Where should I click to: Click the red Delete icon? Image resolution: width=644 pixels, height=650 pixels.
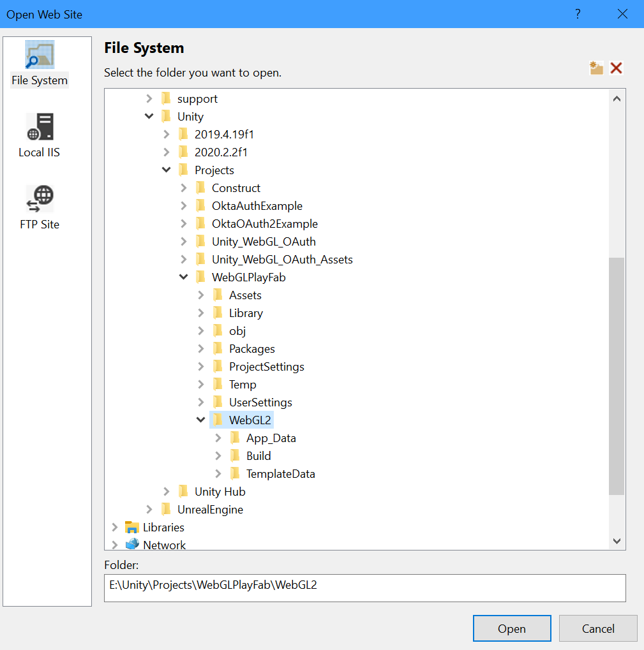(x=616, y=68)
